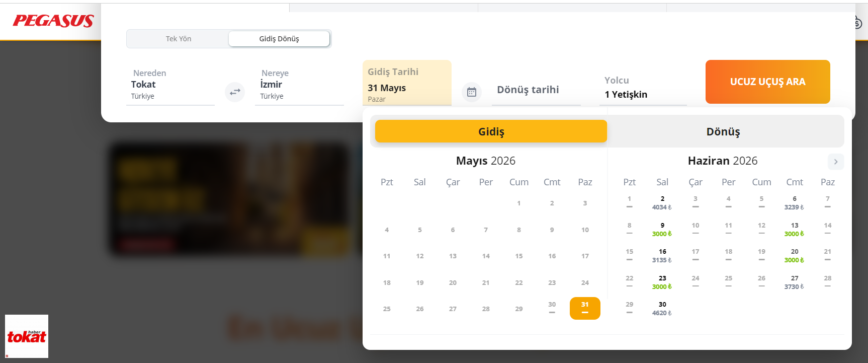Viewport: 868px width, 363px height.
Task: Choose 9 Haziran at 3000 TL
Action: [x=662, y=230]
